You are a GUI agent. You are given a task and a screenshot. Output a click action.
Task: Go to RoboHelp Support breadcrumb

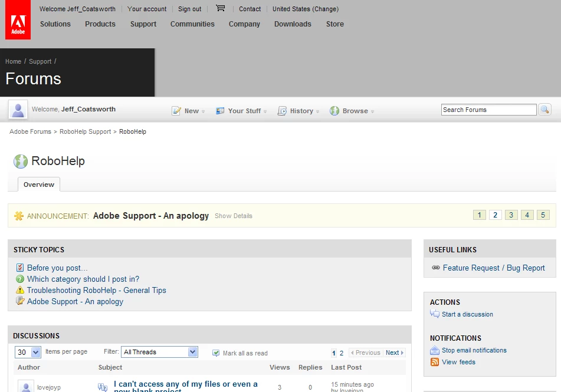coord(85,131)
